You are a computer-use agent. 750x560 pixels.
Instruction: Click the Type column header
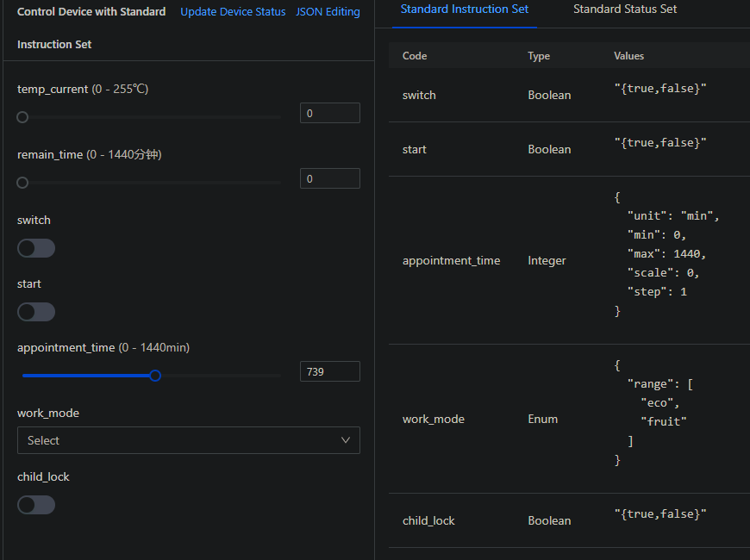coord(539,56)
